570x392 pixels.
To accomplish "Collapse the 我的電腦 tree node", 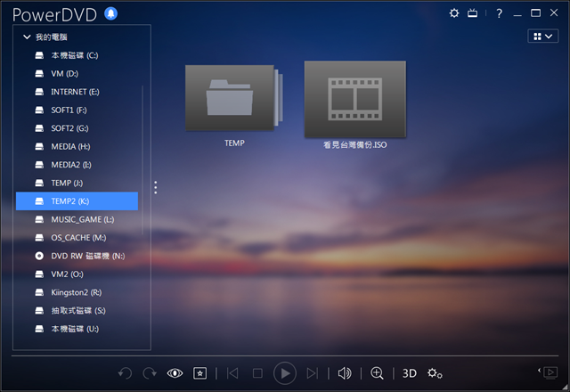I will coord(27,37).
